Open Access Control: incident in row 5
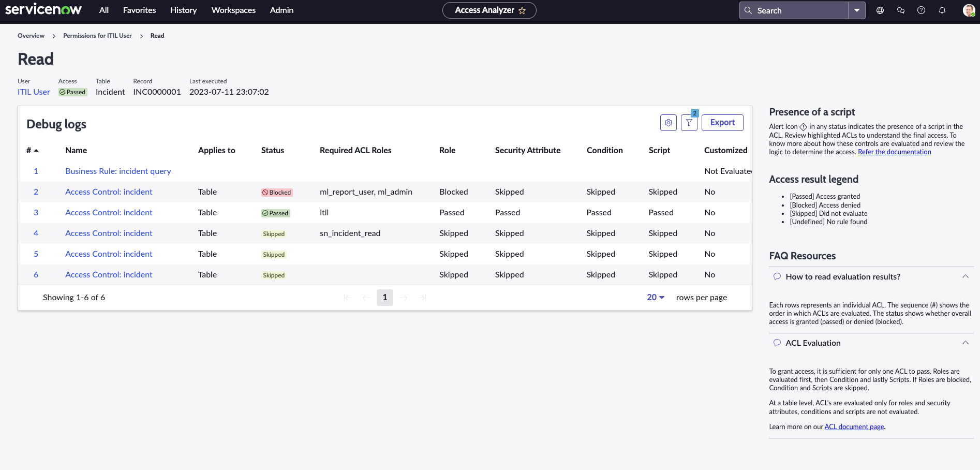The width and height of the screenshot is (980, 470). coord(109,254)
